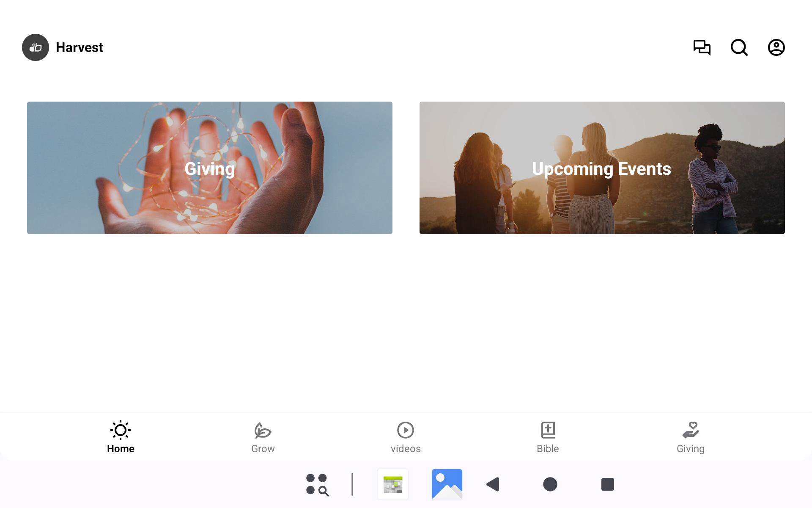Click the search magnifier icon
The width and height of the screenshot is (812, 508).
[739, 47]
